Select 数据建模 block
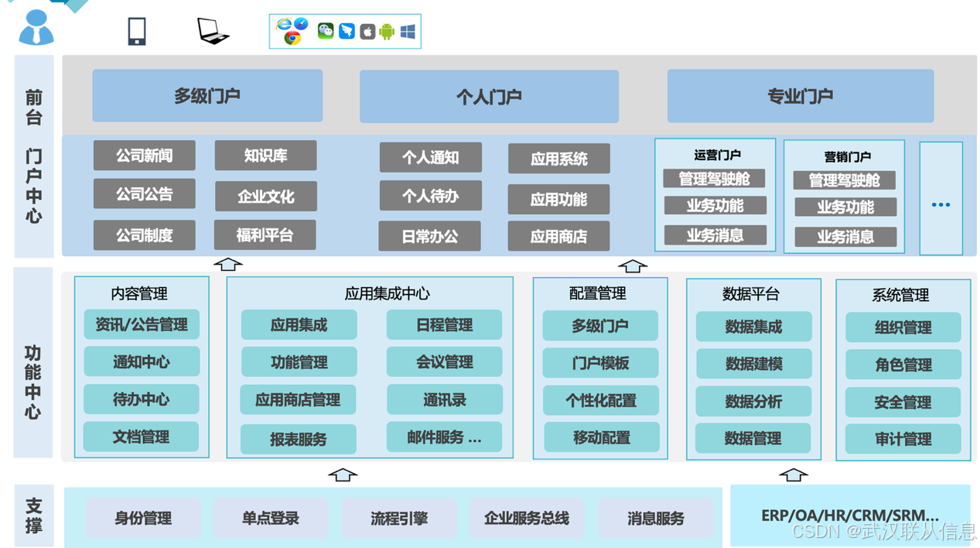980x548 pixels. [x=754, y=364]
